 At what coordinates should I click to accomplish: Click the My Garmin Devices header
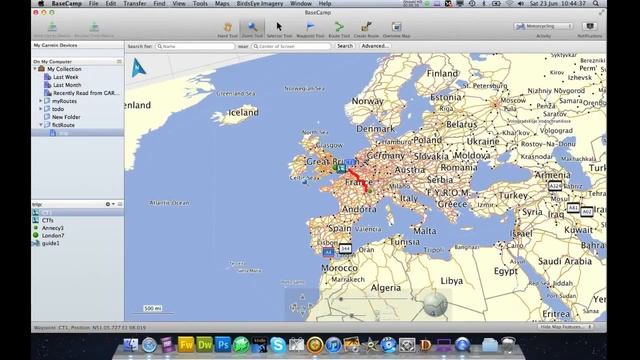click(56, 45)
